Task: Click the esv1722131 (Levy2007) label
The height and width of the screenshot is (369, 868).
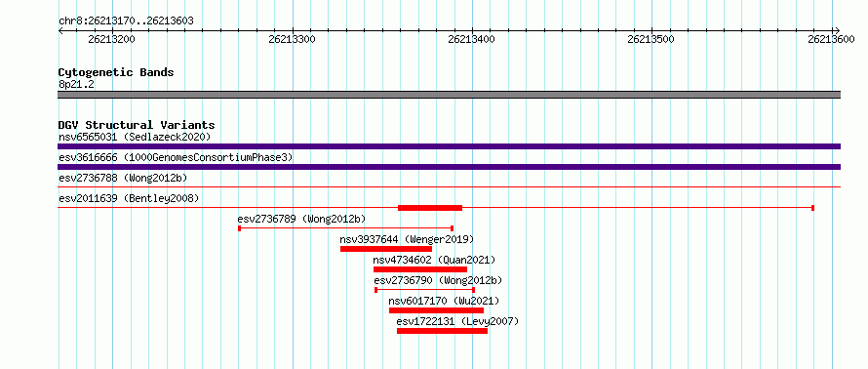Action: coord(457,321)
